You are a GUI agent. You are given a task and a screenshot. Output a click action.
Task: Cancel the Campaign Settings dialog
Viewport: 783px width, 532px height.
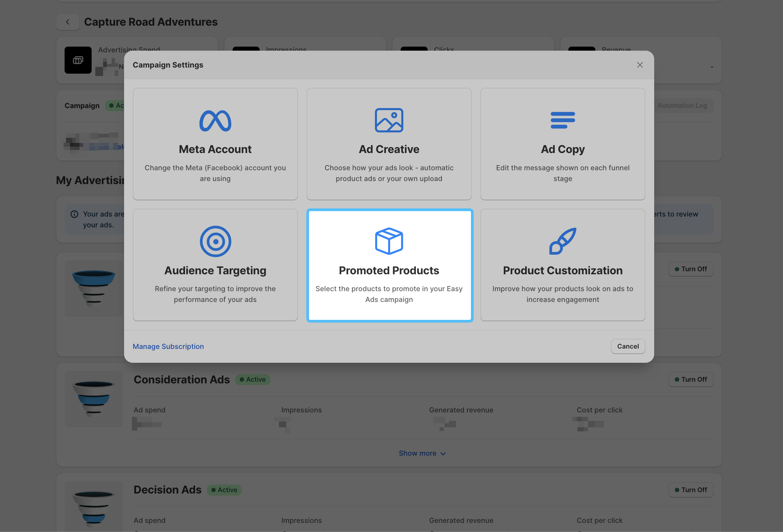628,346
